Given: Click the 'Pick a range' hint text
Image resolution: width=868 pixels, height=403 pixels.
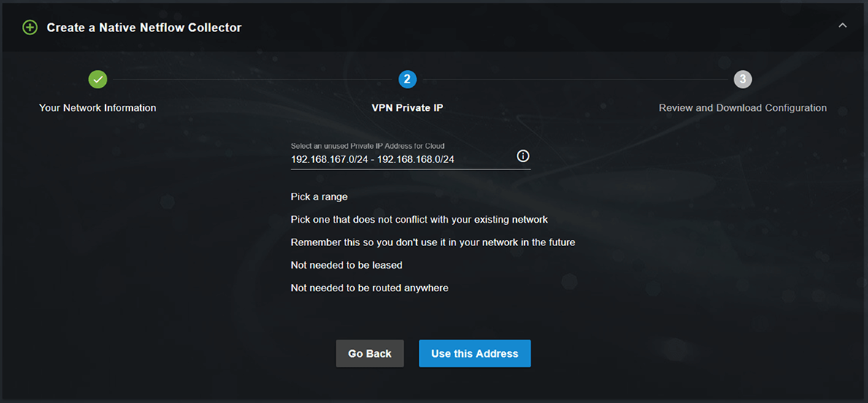Looking at the screenshot, I should (319, 196).
